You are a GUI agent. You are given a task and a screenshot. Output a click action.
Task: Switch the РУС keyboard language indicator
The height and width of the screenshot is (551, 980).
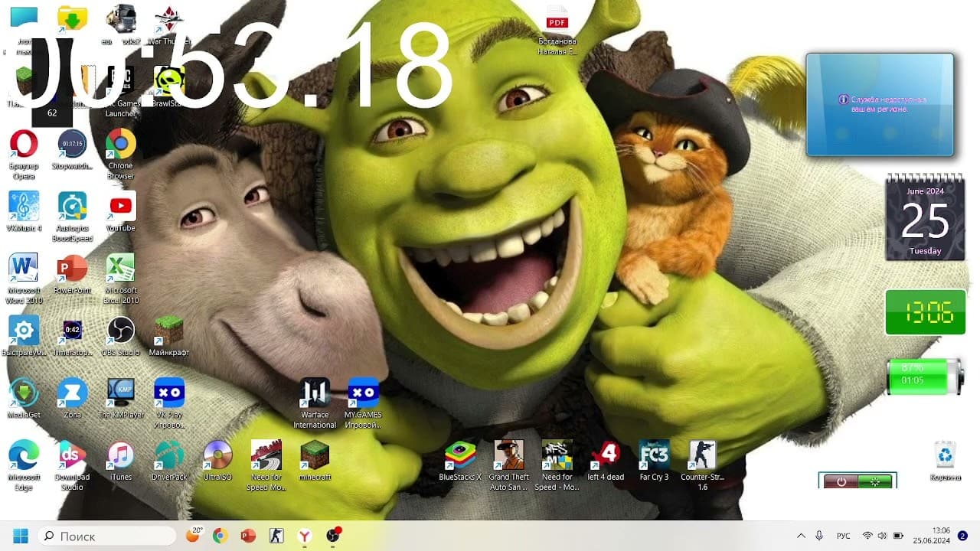coord(843,536)
